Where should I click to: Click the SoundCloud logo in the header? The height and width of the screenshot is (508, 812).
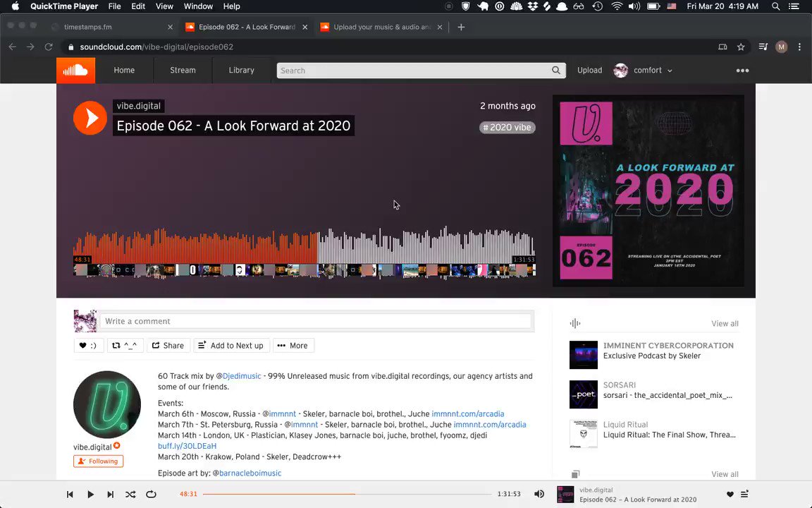(75, 71)
